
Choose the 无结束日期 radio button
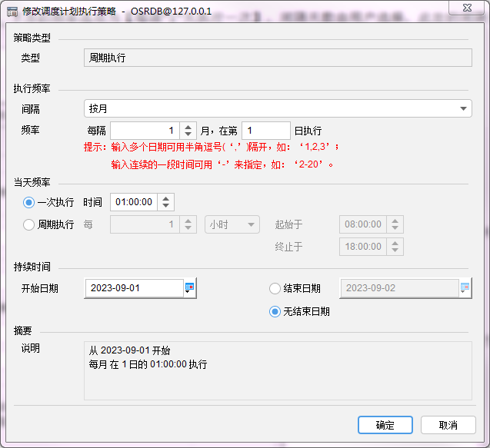pos(275,311)
